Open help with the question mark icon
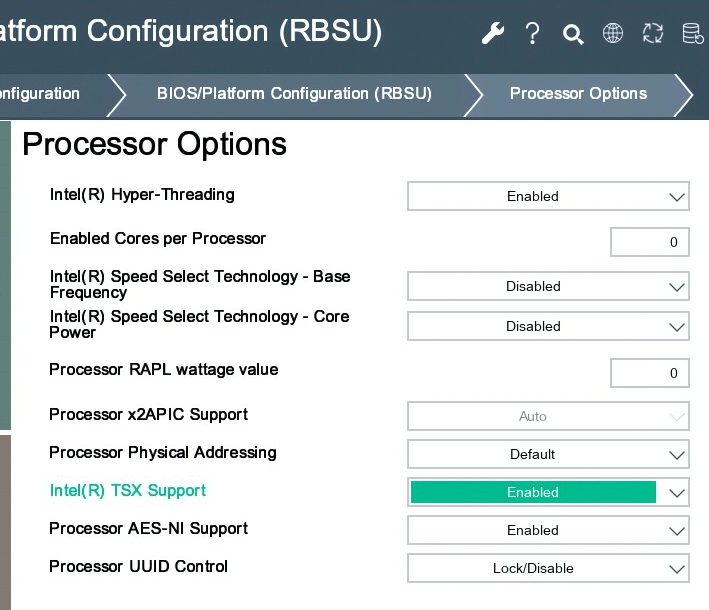 tap(533, 34)
